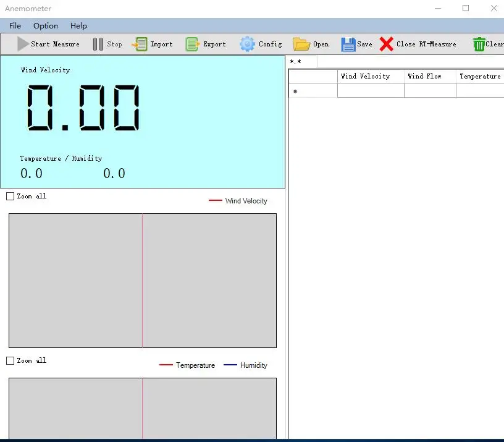This screenshot has height=442, width=504.
Task: Click the empty Wind Flow table cell
Action: coord(430,90)
